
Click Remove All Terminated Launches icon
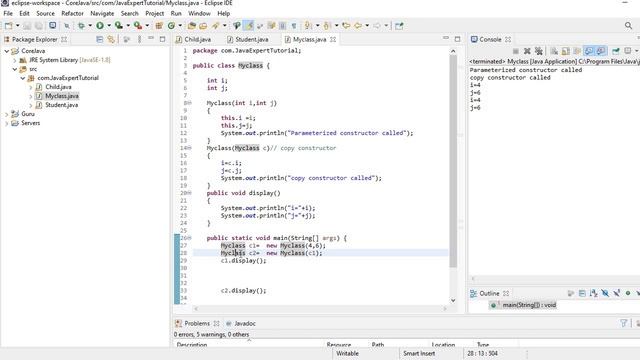[539, 51]
